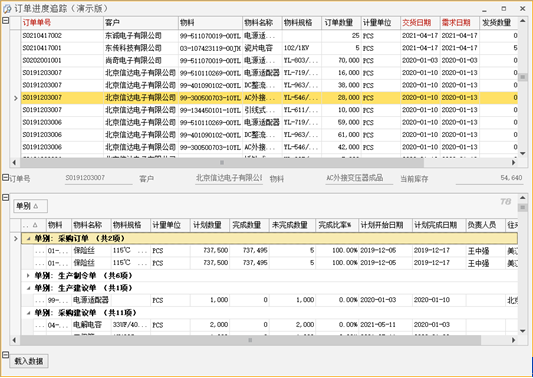Click the top grid scroll-right arrow
The image size is (533, 378).
click(x=514, y=163)
